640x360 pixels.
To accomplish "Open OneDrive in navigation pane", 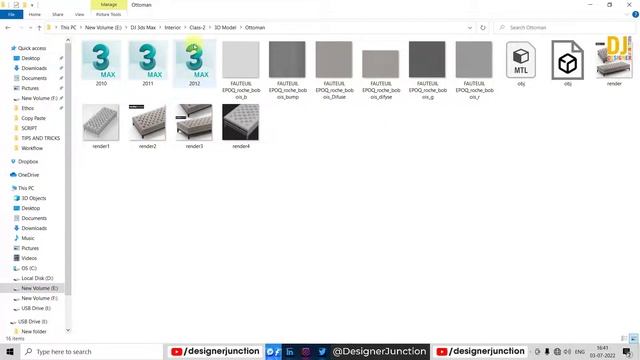I will [x=28, y=175].
